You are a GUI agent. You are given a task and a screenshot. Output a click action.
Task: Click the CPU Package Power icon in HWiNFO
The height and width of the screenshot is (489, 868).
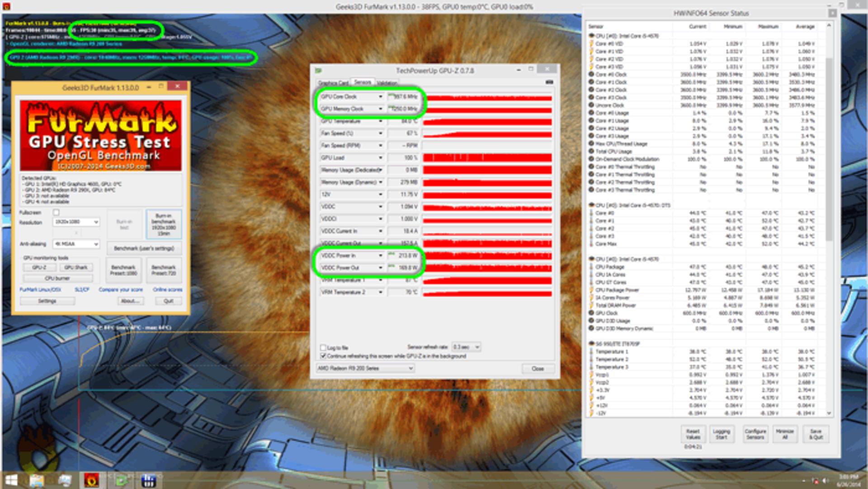click(591, 290)
